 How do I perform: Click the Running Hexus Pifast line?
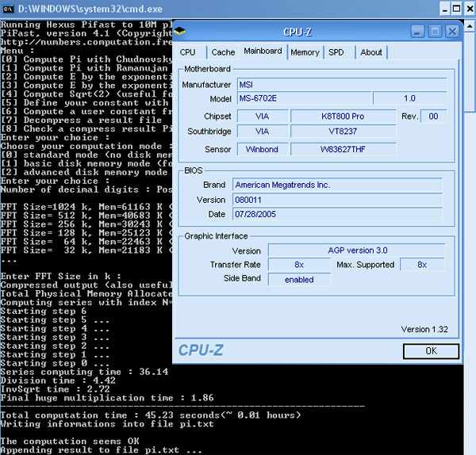86,25
